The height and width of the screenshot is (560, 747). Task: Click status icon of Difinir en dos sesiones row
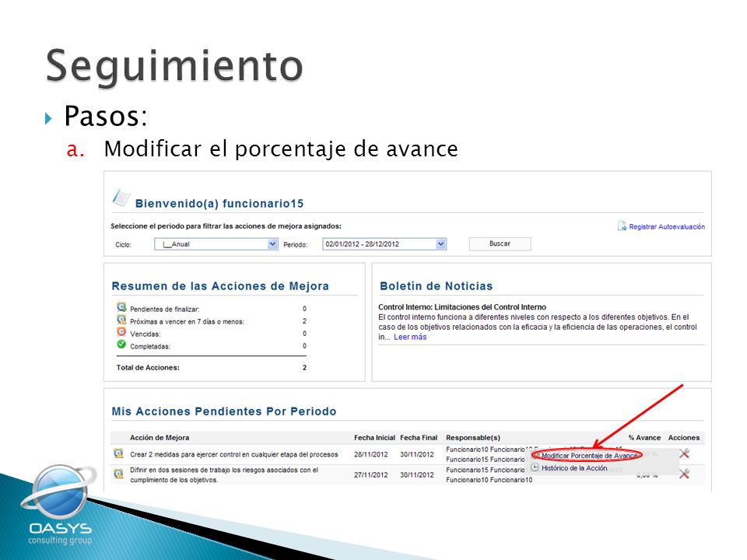pos(118,474)
